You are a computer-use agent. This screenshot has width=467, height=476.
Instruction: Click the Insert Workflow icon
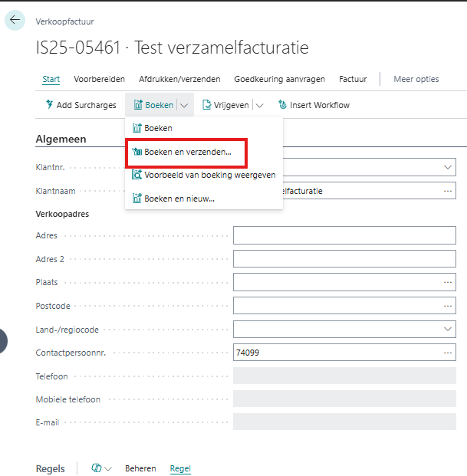click(x=282, y=105)
